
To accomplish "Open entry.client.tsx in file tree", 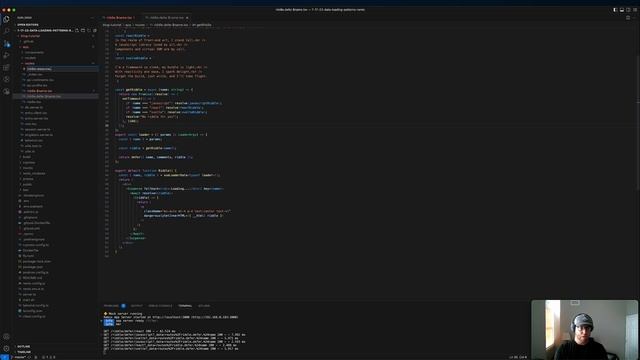I will (35, 113).
